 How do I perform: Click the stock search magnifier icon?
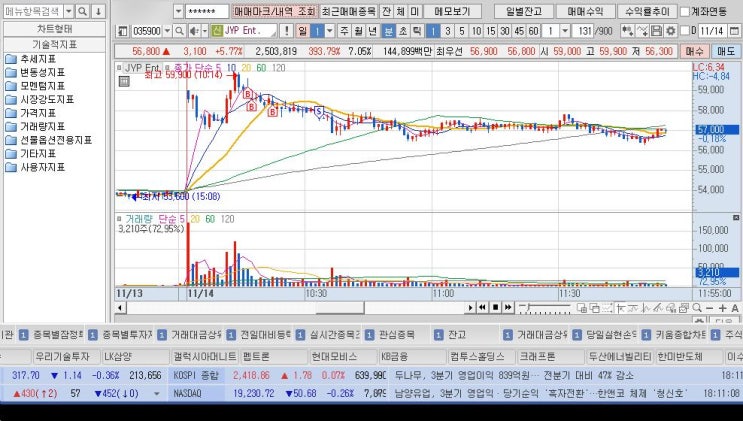[179, 31]
